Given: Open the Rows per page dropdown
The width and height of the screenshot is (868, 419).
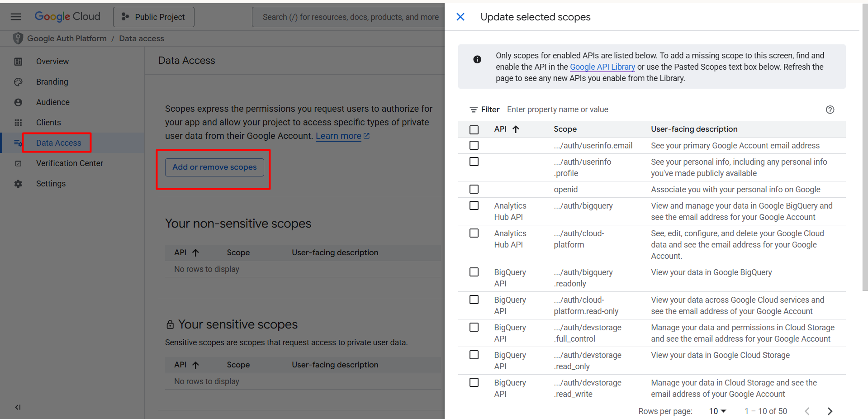Looking at the screenshot, I should [x=717, y=411].
